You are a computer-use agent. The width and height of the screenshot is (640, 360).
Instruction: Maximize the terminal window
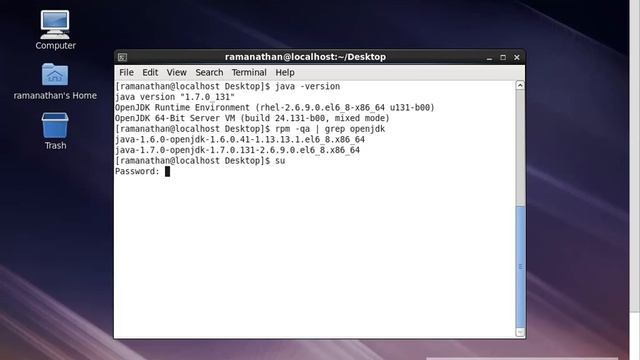(x=503, y=58)
